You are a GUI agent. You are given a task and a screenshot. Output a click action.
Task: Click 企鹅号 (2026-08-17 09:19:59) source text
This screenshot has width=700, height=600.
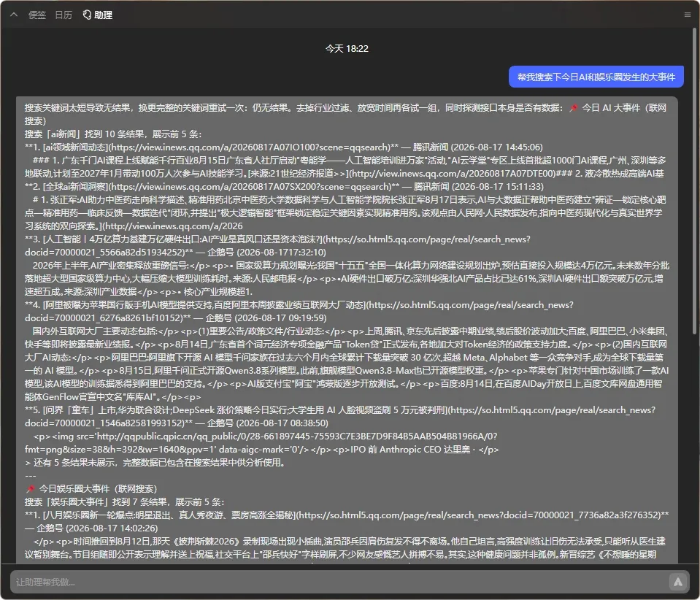(x=266, y=318)
